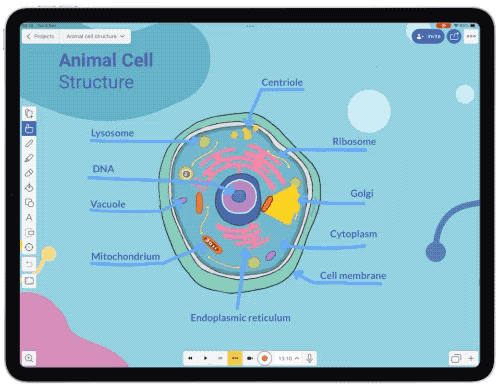Start recording with the orange record button
The height and width of the screenshot is (390, 500).
[264, 358]
